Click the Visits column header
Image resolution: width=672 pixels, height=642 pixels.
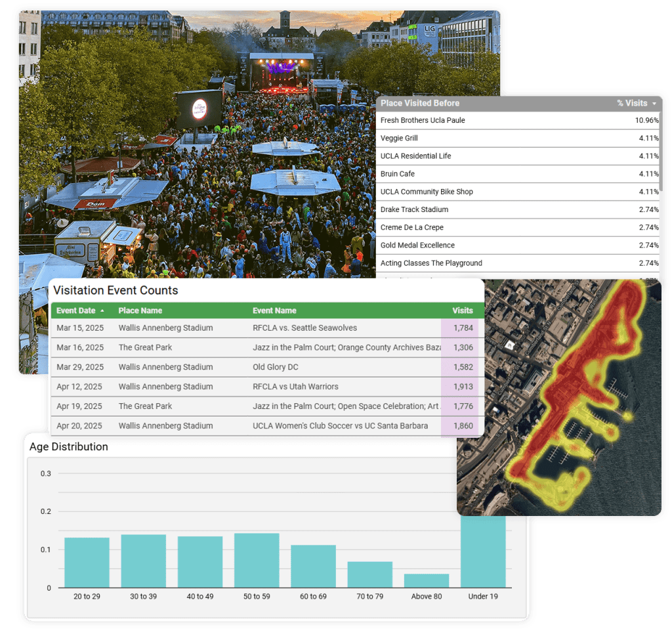click(462, 310)
